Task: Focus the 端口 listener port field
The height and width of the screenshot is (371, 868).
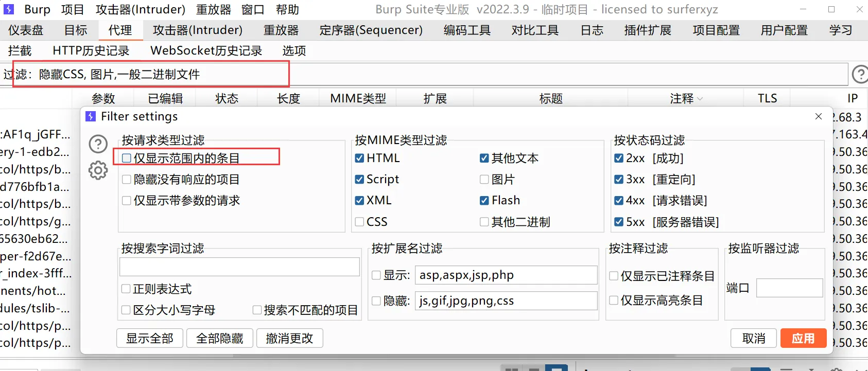Action: (789, 288)
